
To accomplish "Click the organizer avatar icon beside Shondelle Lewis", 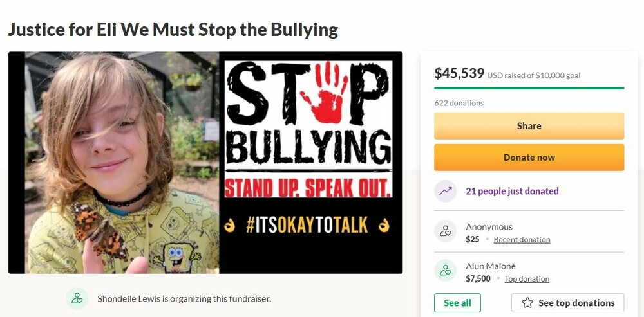I will (x=77, y=298).
